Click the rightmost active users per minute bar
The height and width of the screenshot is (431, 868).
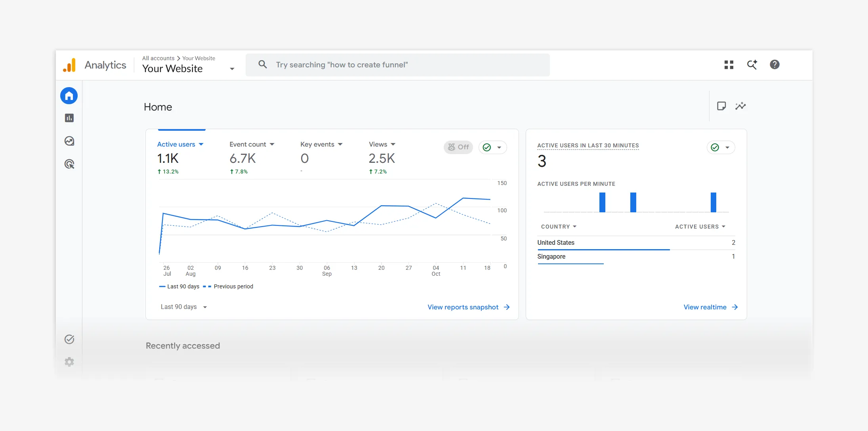[x=713, y=202]
